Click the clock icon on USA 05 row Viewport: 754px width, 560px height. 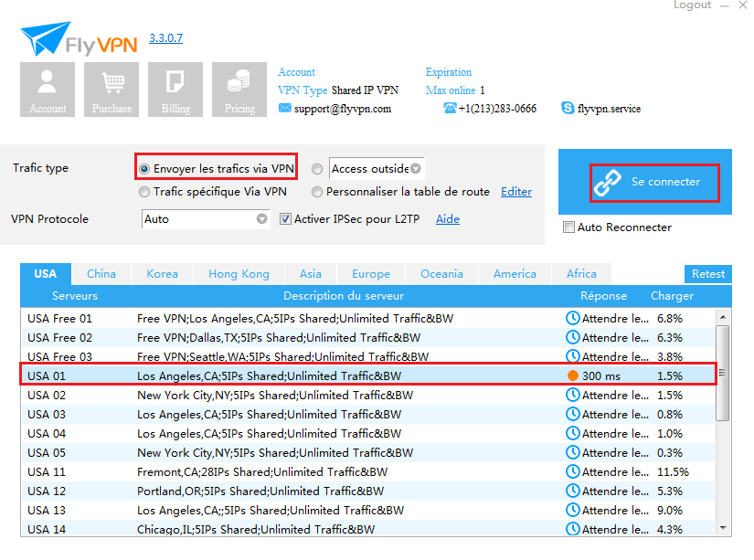(x=572, y=452)
